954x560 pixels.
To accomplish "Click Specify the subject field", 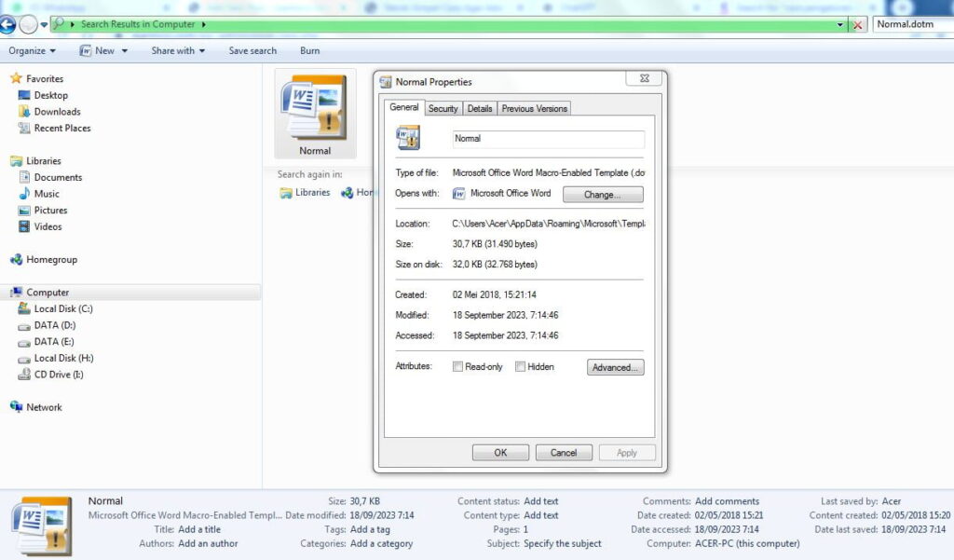I will 562,543.
